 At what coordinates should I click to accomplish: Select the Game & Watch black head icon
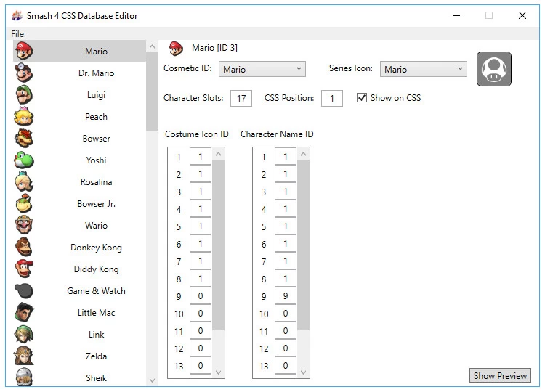[x=24, y=291]
